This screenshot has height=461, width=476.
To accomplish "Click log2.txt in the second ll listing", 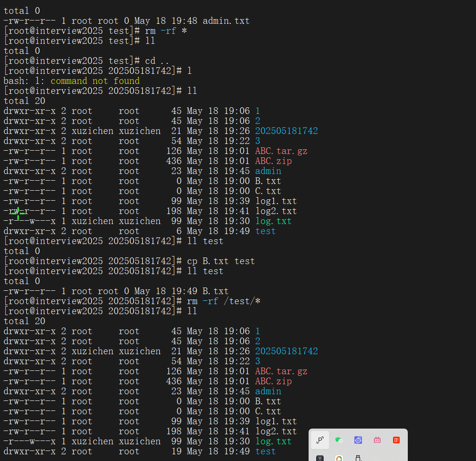I will click(276, 431).
